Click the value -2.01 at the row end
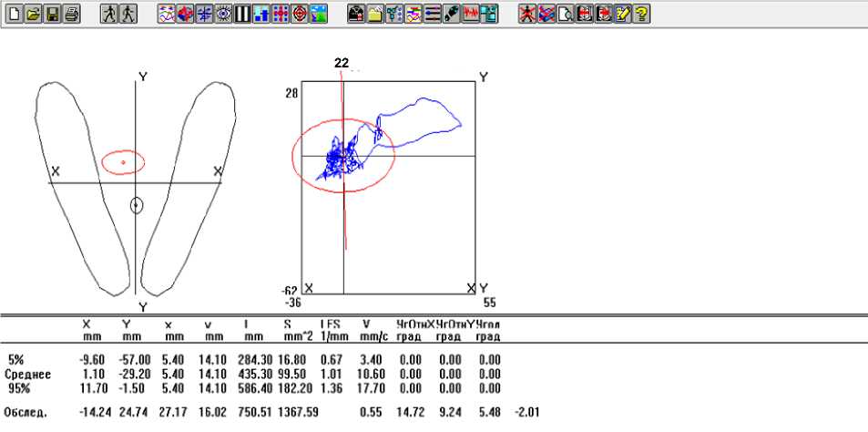Viewport: 868px width, 432px height. pyautogui.click(x=527, y=412)
